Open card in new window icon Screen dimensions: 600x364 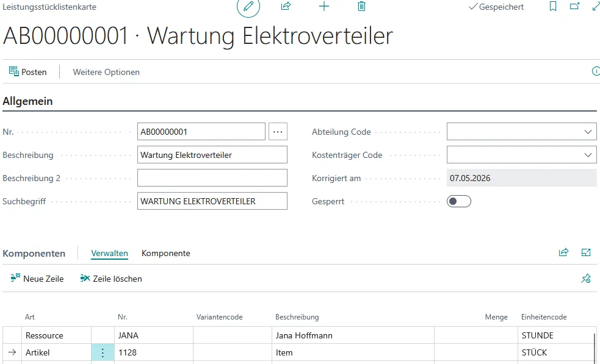pyautogui.click(x=574, y=6)
